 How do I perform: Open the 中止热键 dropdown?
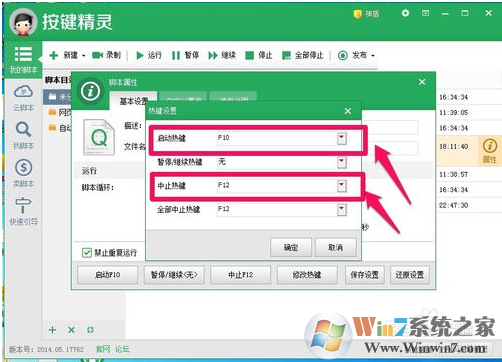click(342, 186)
